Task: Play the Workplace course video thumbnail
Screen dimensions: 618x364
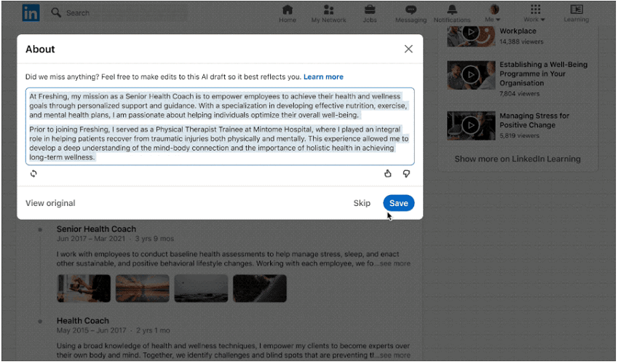Action: point(471,36)
